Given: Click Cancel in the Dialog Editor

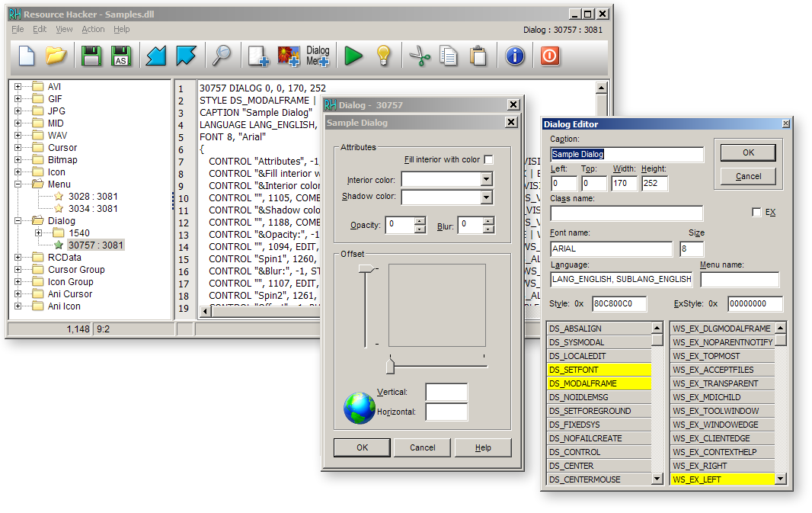Looking at the screenshot, I should click(x=748, y=176).
